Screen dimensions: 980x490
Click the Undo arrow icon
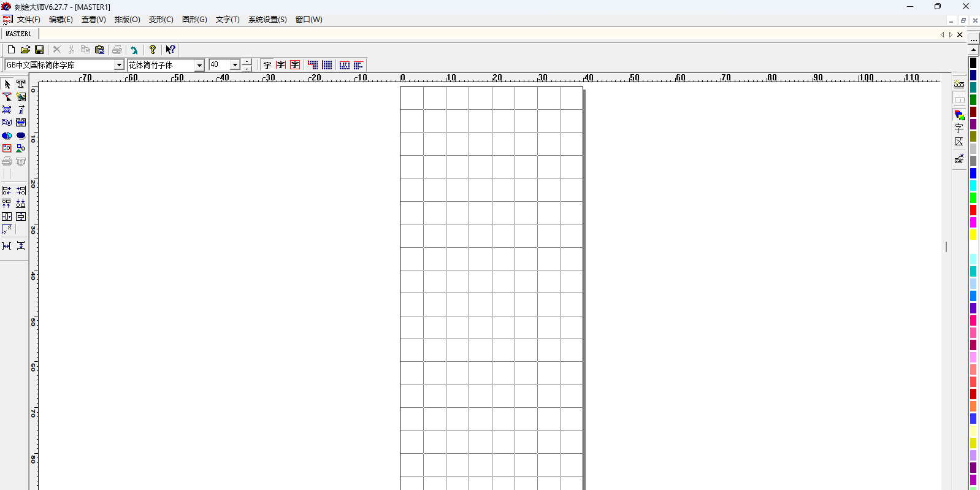[x=134, y=50]
